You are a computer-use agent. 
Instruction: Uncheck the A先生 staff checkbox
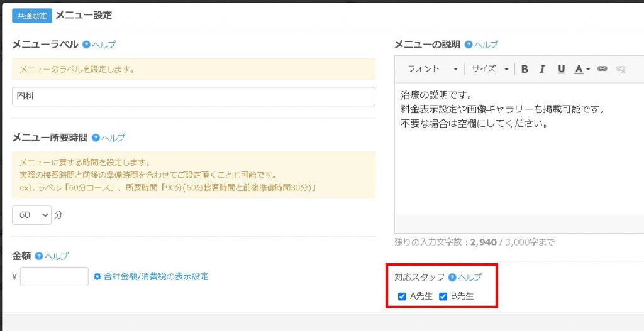coord(402,296)
